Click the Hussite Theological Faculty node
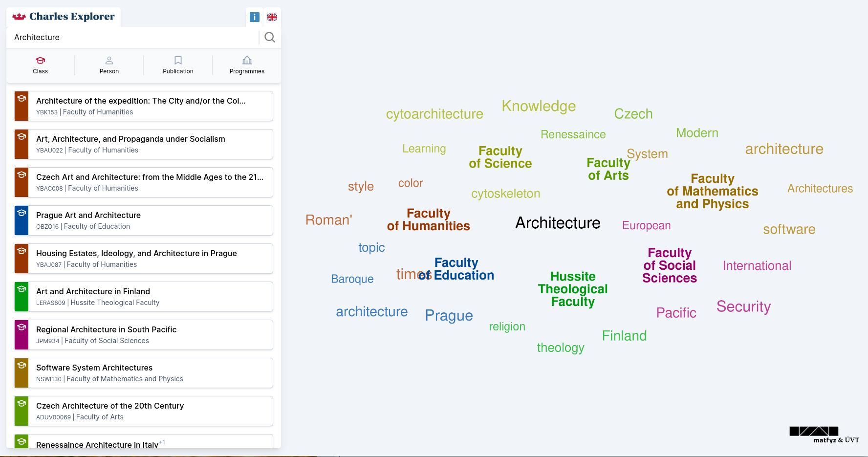 tap(572, 289)
